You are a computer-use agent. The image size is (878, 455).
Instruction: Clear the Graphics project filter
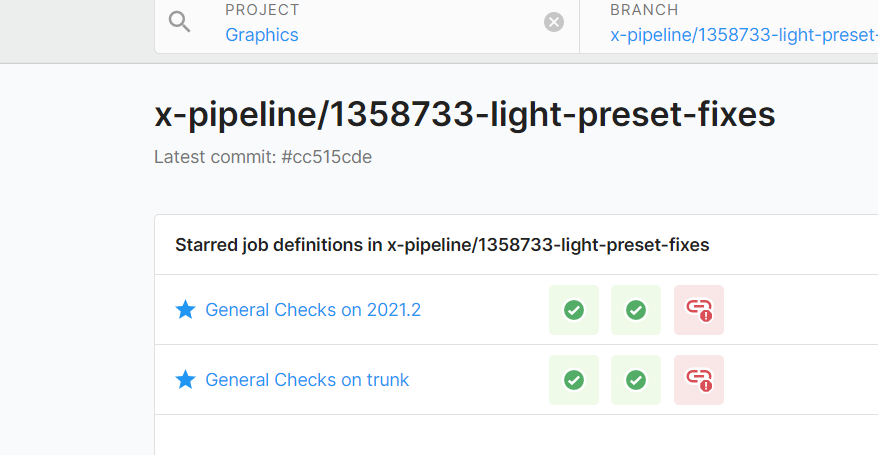553,22
